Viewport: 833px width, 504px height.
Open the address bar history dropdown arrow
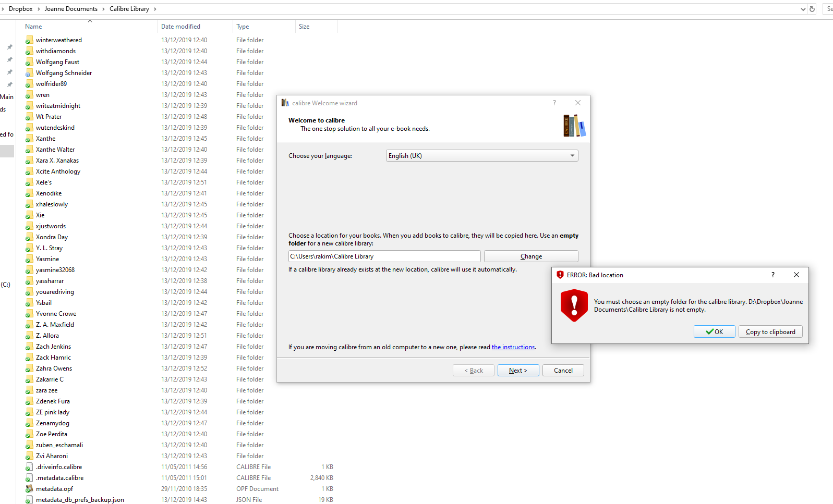pyautogui.click(x=803, y=9)
